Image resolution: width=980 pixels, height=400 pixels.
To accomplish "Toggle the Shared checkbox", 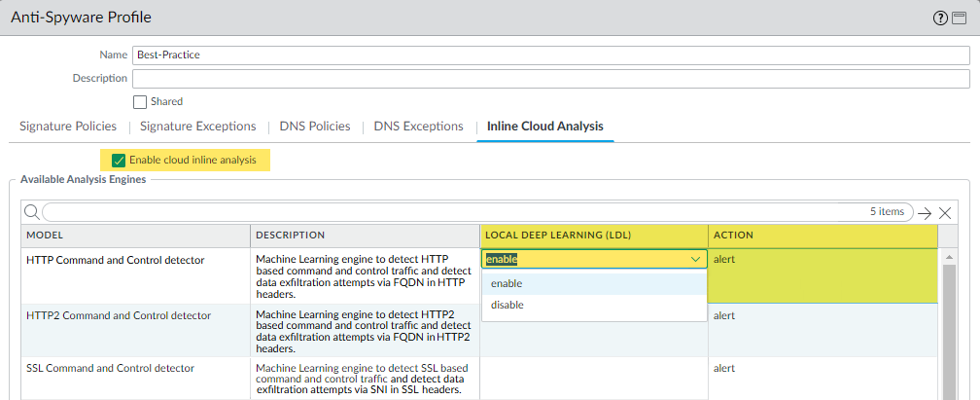I will pyautogui.click(x=140, y=101).
